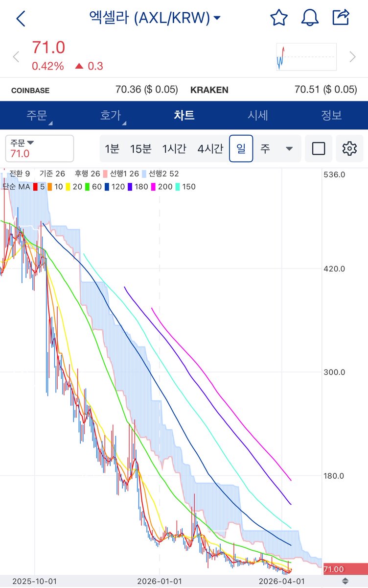Select the 1분 chart interval
The width and height of the screenshot is (368, 588).
click(112, 148)
